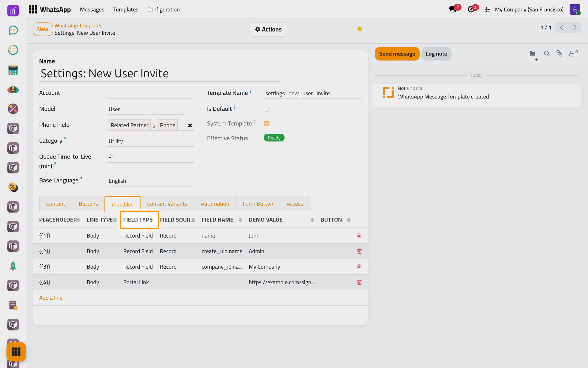Open the Category Utility dropdown
The image size is (588, 368).
point(150,141)
